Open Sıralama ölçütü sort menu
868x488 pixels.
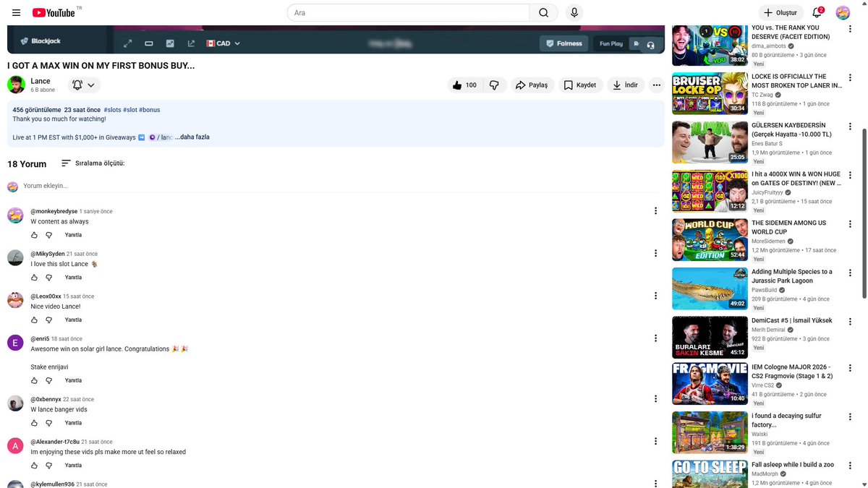click(93, 163)
